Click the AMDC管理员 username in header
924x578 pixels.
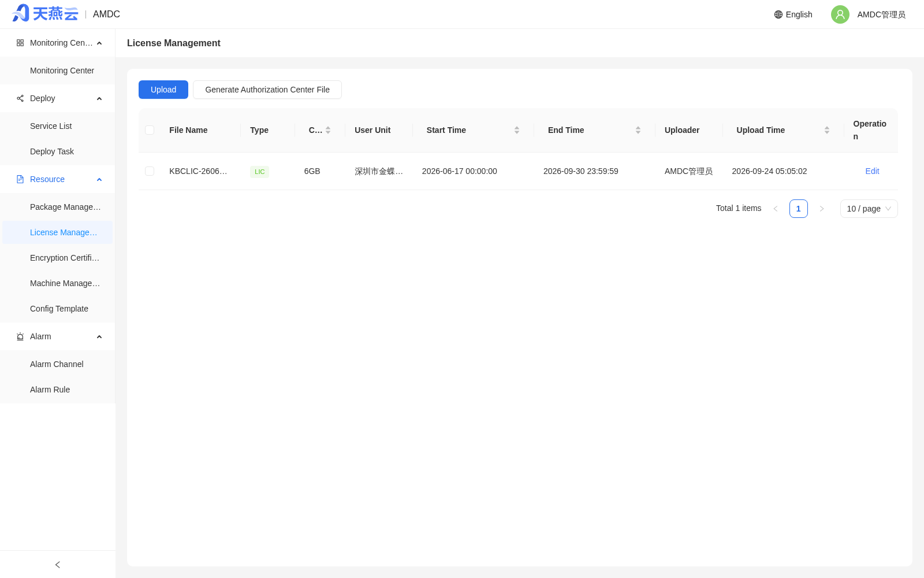[881, 14]
